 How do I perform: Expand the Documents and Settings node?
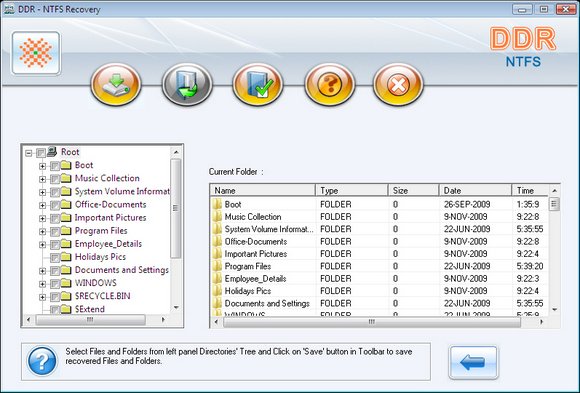[x=42, y=271]
